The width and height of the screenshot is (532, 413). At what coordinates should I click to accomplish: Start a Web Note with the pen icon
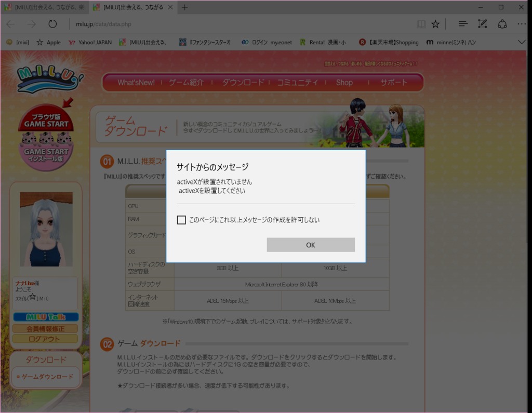[x=482, y=23]
